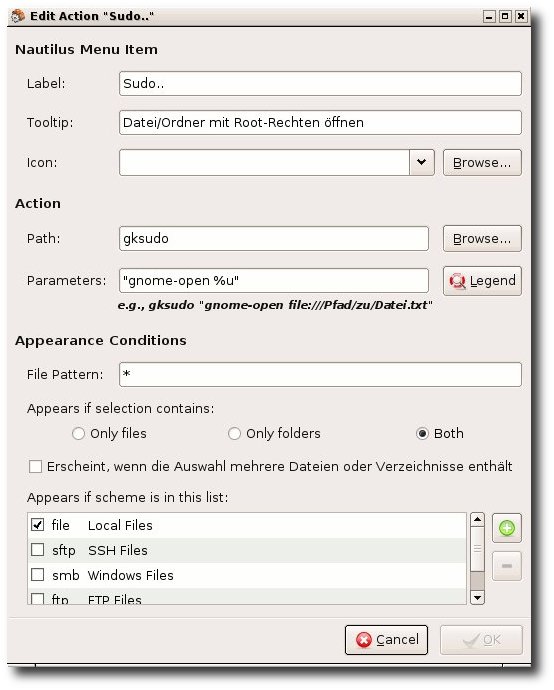Viewport: 554px width, 690px height.
Task: Uncheck the file Local Files scheme
Action: click(x=38, y=525)
